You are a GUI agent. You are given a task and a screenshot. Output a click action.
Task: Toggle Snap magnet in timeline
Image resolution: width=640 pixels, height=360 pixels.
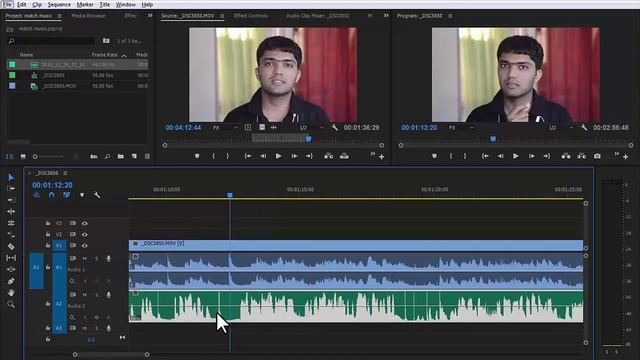pyautogui.click(x=51, y=195)
